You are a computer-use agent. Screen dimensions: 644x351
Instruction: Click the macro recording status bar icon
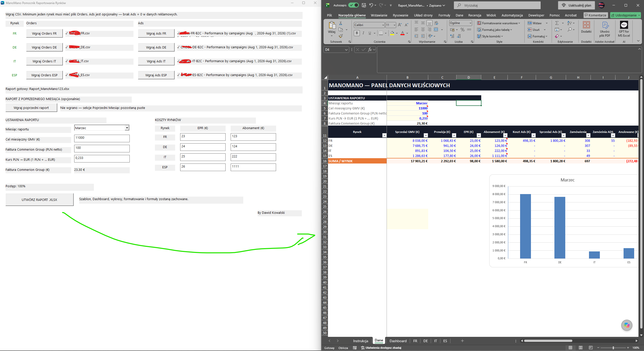pyautogui.click(x=355, y=348)
